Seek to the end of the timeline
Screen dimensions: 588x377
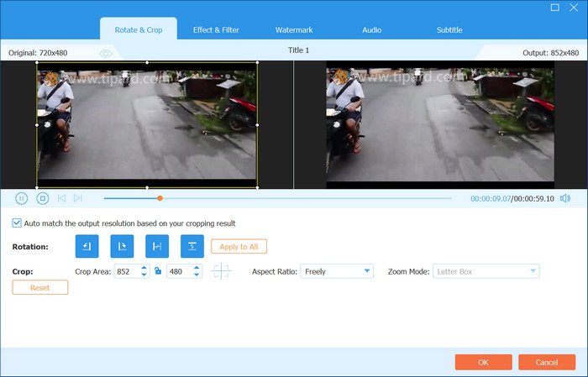[450, 198]
